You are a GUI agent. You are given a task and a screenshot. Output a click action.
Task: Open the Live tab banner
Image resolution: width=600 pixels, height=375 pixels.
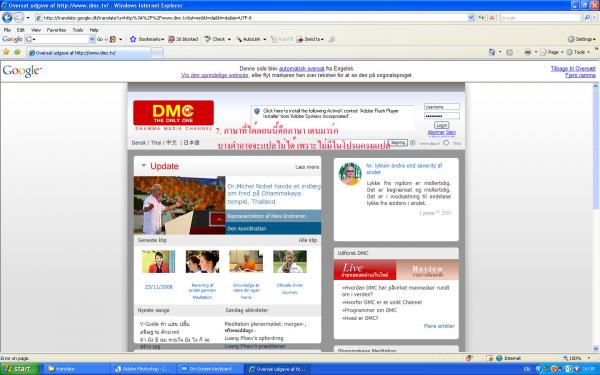(365, 270)
